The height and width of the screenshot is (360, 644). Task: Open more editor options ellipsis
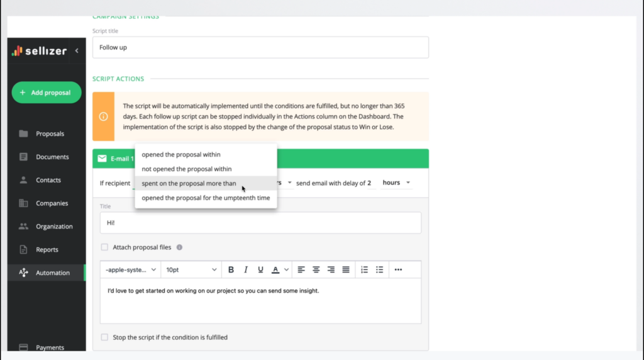point(398,269)
